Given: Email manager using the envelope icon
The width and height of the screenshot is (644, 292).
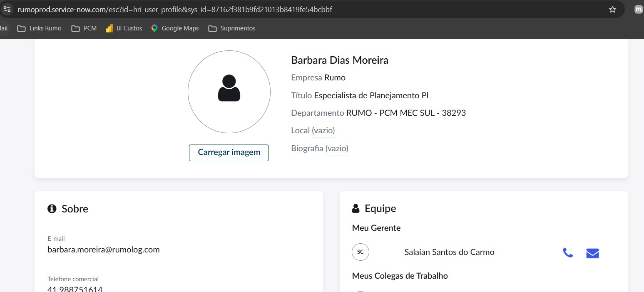Looking at the screenshot, I should (x=592, y=253).
